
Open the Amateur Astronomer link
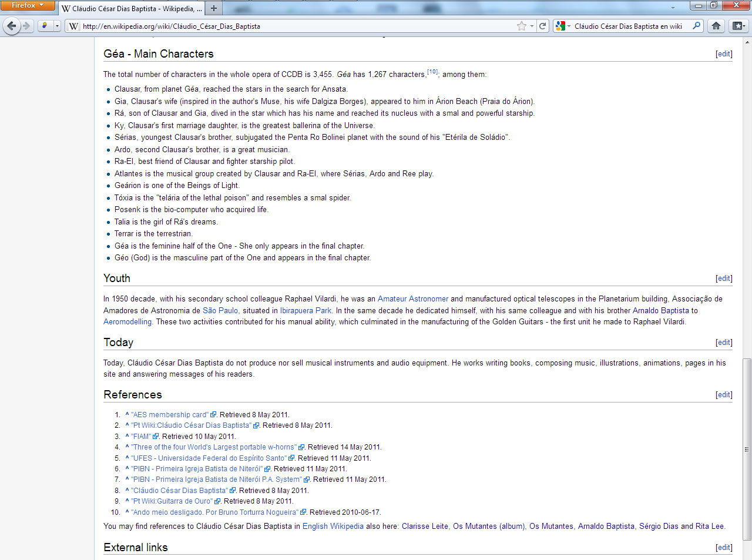[x=412, y=299]
